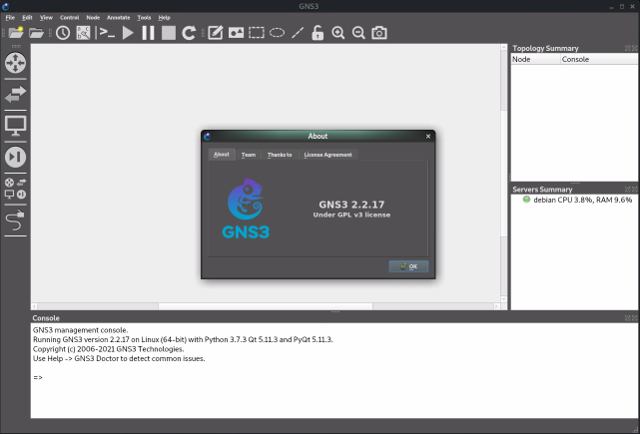This screenshot has width=640, height=434.
Task: Reload all nodes icon
Action: 189,33
